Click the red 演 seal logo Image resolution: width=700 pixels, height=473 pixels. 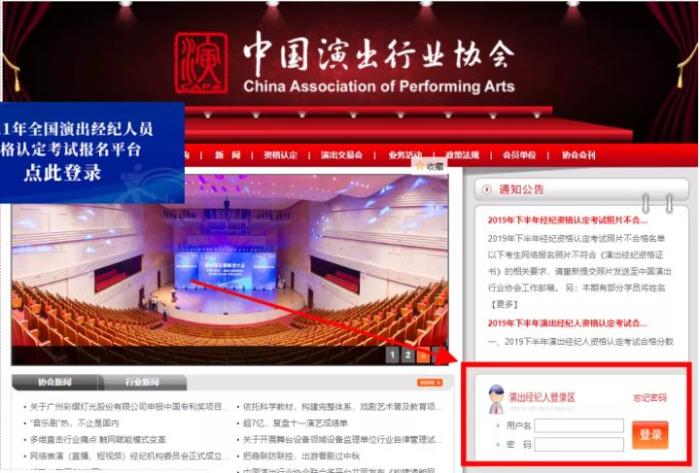201,63
